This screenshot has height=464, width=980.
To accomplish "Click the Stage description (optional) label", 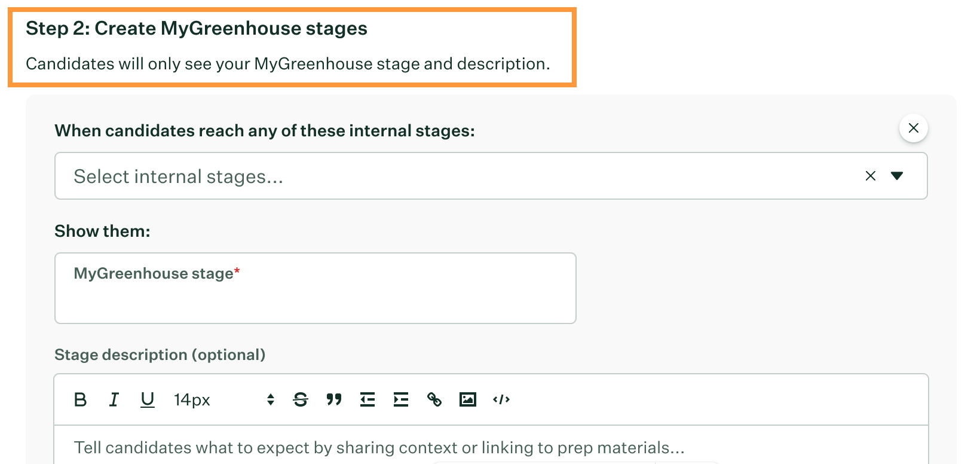I will pyautogui.click(x=160, y=355).
